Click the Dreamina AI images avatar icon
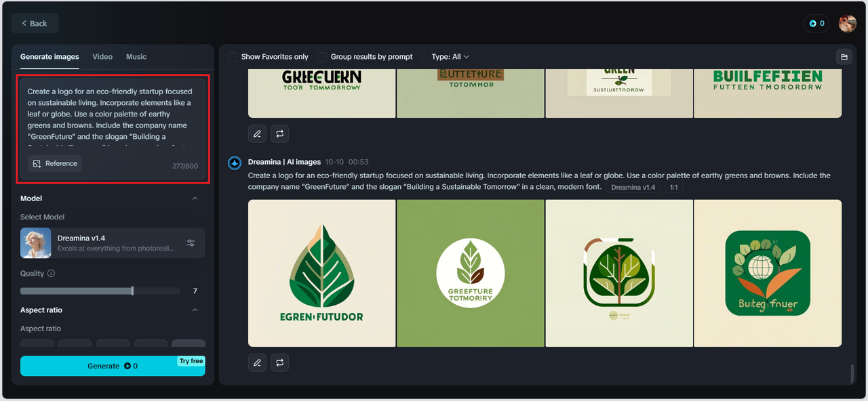868x401 pixels. (x=235, y=163)
